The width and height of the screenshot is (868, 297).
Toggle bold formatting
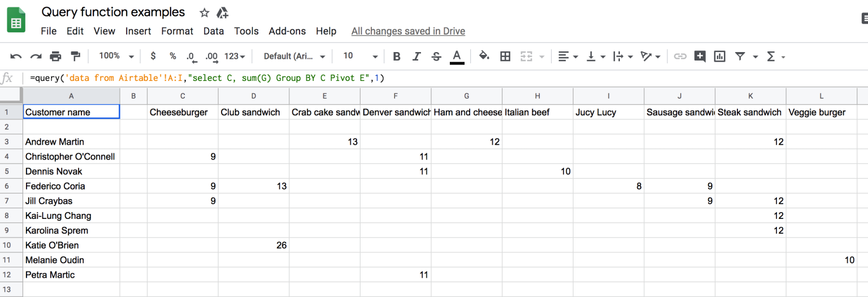point(397,56)
